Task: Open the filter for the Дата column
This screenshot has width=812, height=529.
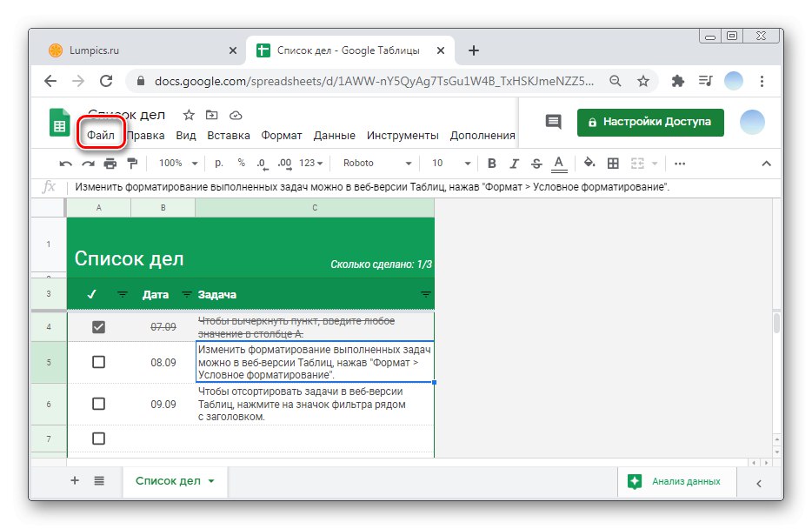Action: [186, 294]
